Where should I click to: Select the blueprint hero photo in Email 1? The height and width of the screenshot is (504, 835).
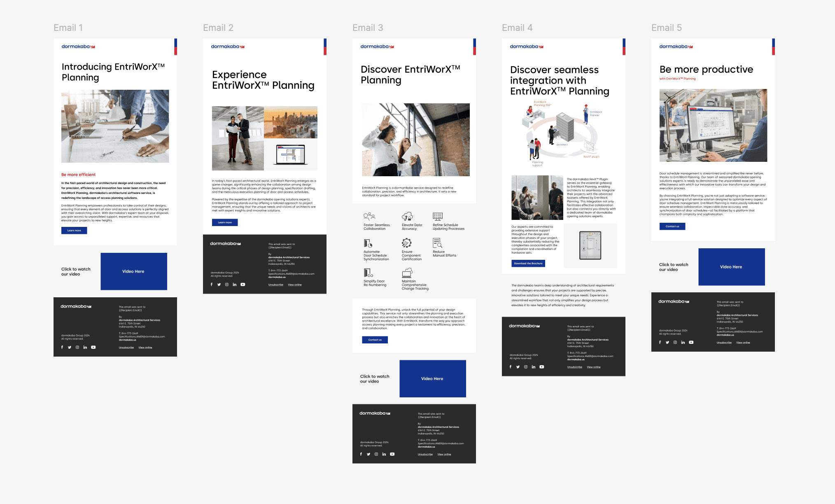(115, 126)
